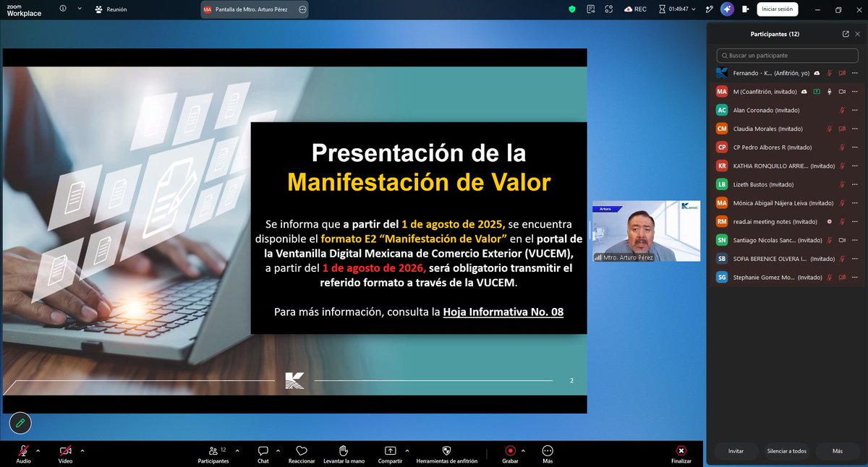Click the green encryption shield icon
Viewport: 868px width, 467px height.
click(x=572, y=9)
